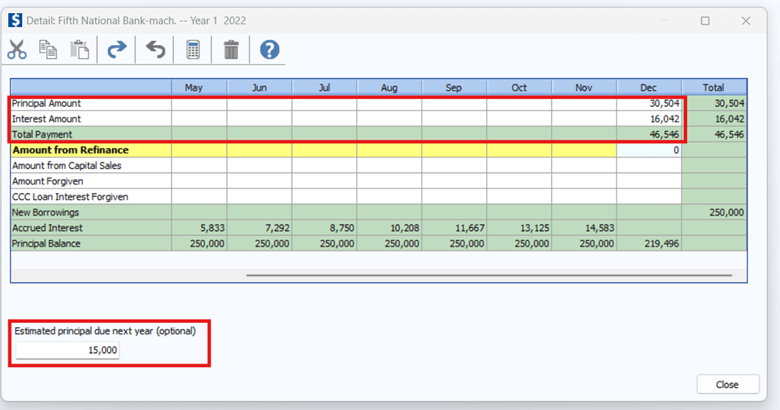Click Nov Principal Amount empty cell
This screenshot has height=410, width=780.
click(584, 103)
